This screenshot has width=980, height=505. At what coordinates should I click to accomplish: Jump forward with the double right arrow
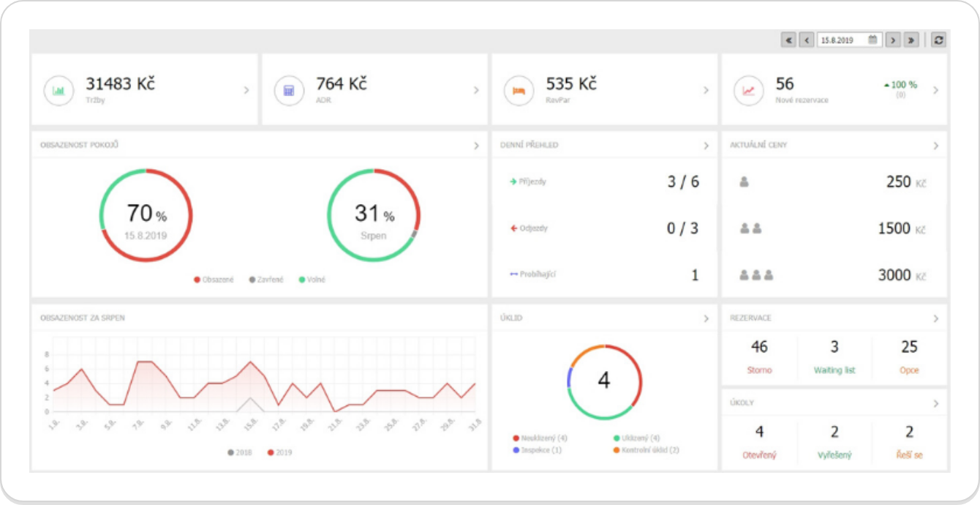(911, 40)
